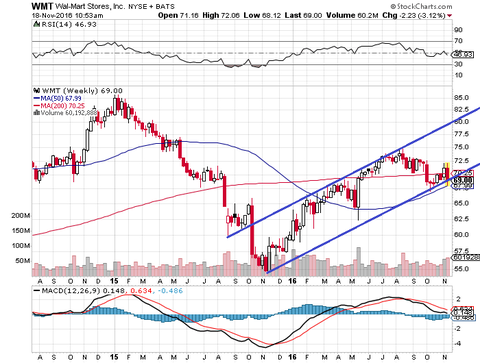Click the High 72.06 value
The image size is (480, 363).
(x=221, y=15)
